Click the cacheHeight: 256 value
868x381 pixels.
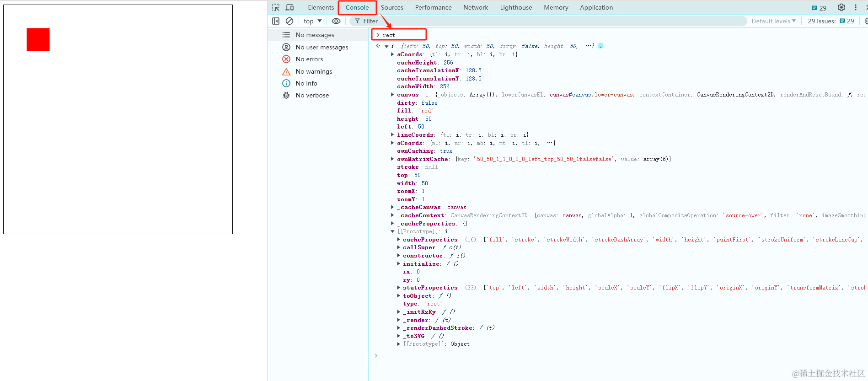[448, 63]
